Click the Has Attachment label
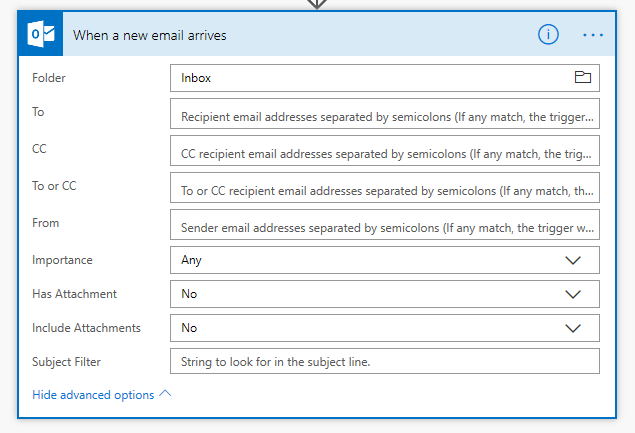 click(x=74, y=294)
